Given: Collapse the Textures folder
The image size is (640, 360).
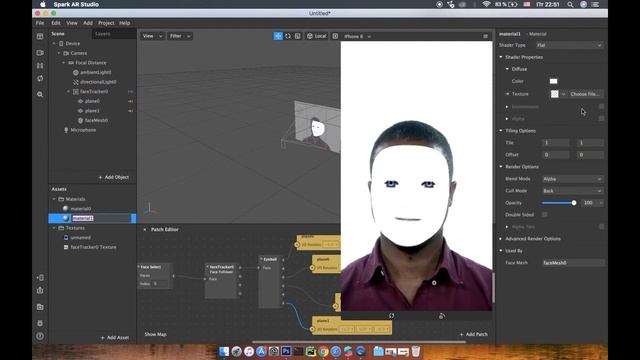Looking at the screenshot, I should point(54,228).
